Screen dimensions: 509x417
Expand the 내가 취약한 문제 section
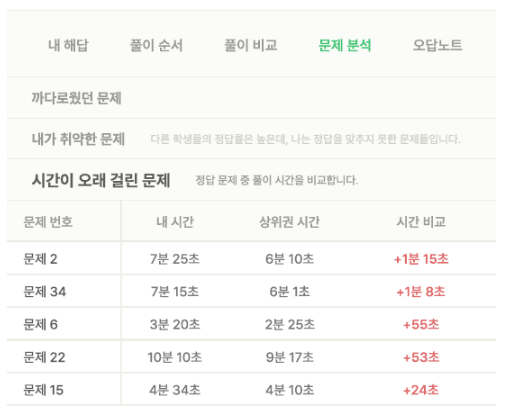251,139
